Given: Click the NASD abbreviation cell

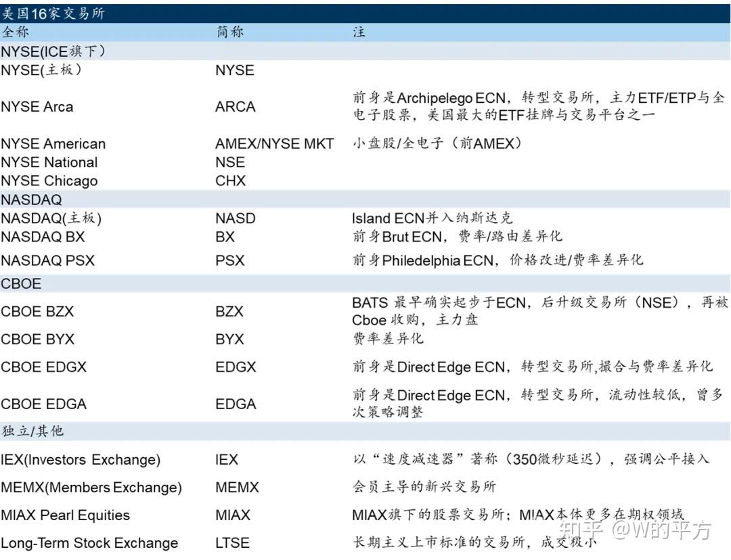Looking at the screenshot, I should [x=235, y=218].
